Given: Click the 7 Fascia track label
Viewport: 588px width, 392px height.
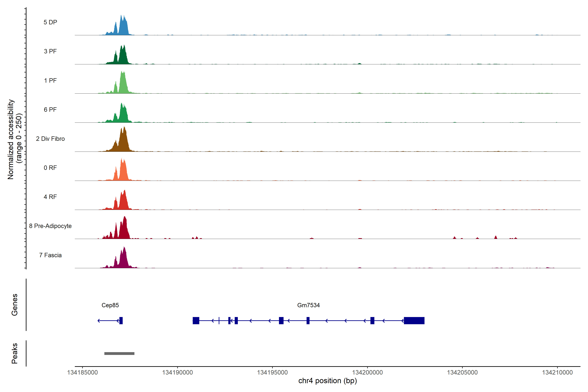Looking at the screenshot, I should pos(50,255).
